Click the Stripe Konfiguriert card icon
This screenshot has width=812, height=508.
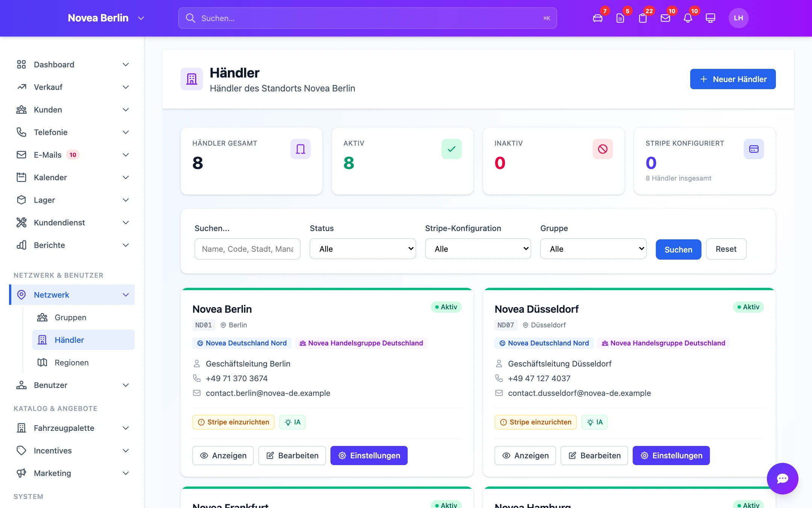pos(754,149)
